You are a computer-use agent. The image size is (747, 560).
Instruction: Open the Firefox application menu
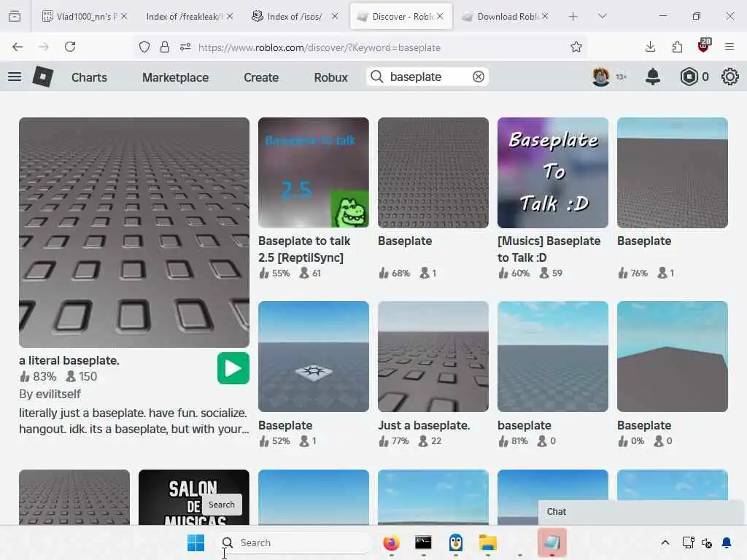tap(729, 47)
